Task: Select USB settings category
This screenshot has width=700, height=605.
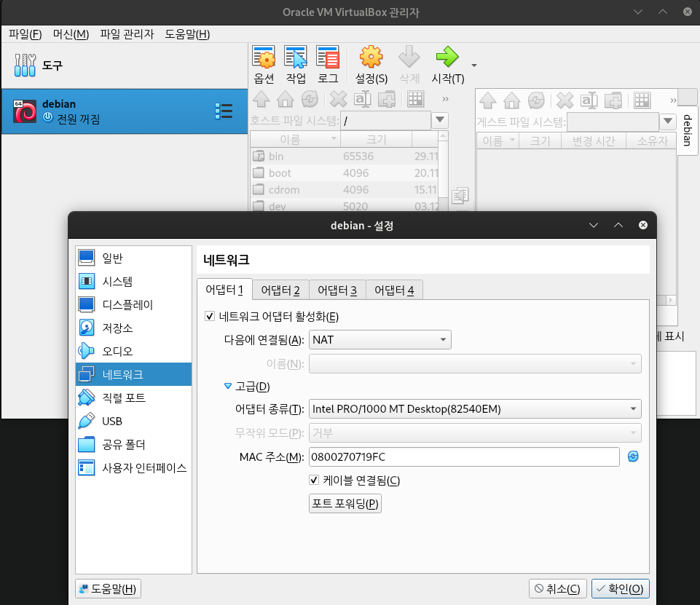Action: pos(133,422)
